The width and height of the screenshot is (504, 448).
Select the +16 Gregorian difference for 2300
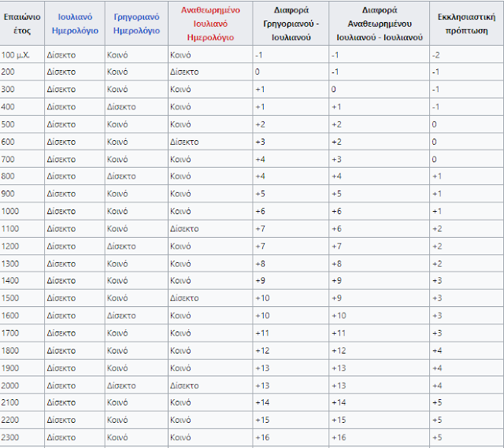262,437
